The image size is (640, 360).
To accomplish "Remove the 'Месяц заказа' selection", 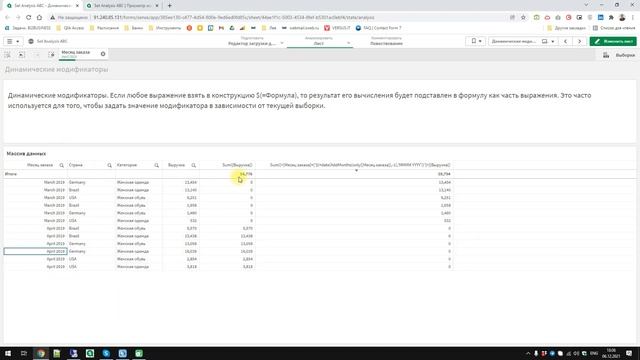I will (103, 54).
